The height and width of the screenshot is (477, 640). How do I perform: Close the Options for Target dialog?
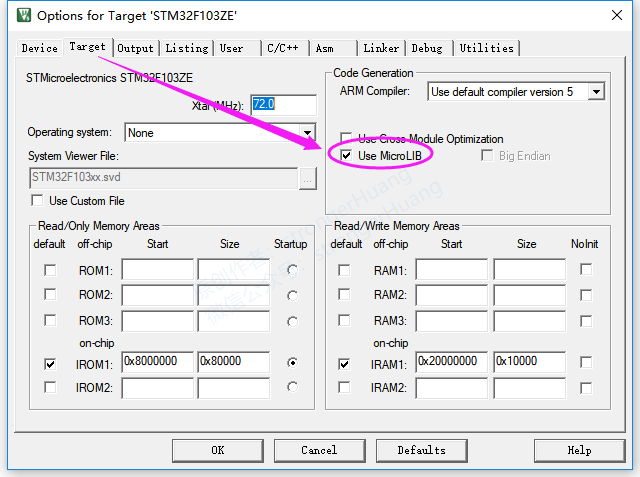click(x=617, y=15)
